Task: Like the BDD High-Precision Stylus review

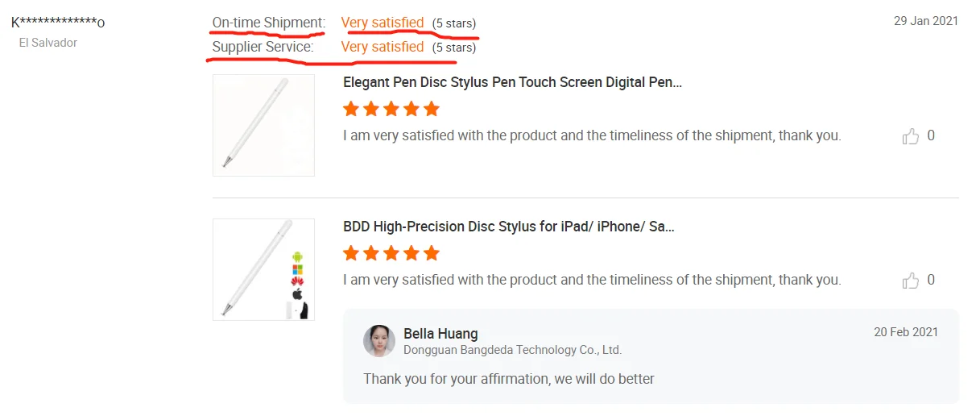Action: tap(911, 281)
